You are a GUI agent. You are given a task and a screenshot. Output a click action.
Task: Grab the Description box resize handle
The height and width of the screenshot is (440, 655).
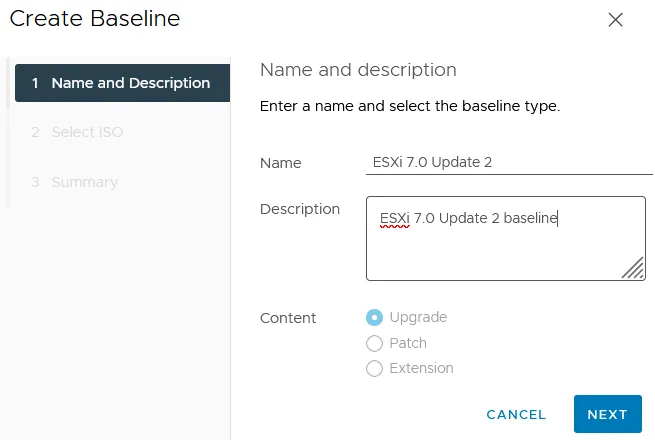[632, 267]
